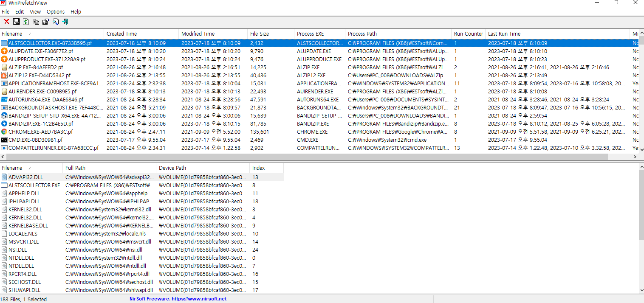Click the green arrows refresh icon
The height and width of the screenshot is (303, 644).
26,22
